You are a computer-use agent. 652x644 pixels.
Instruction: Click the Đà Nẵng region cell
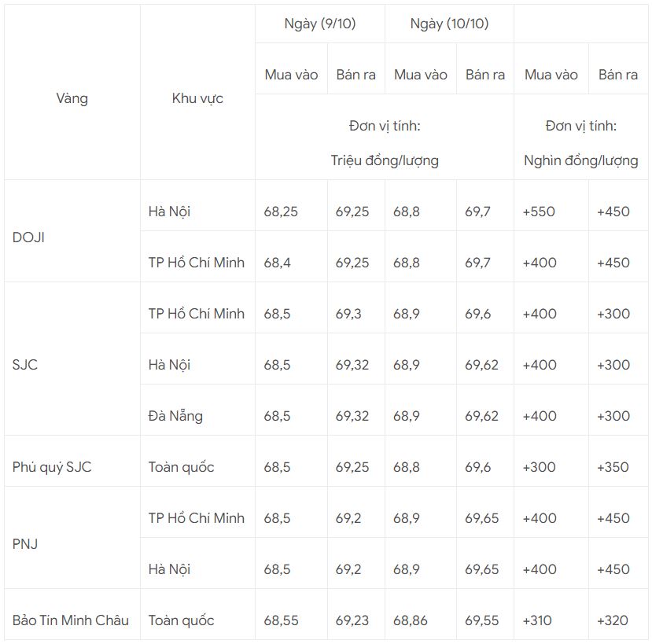(175, 416)
